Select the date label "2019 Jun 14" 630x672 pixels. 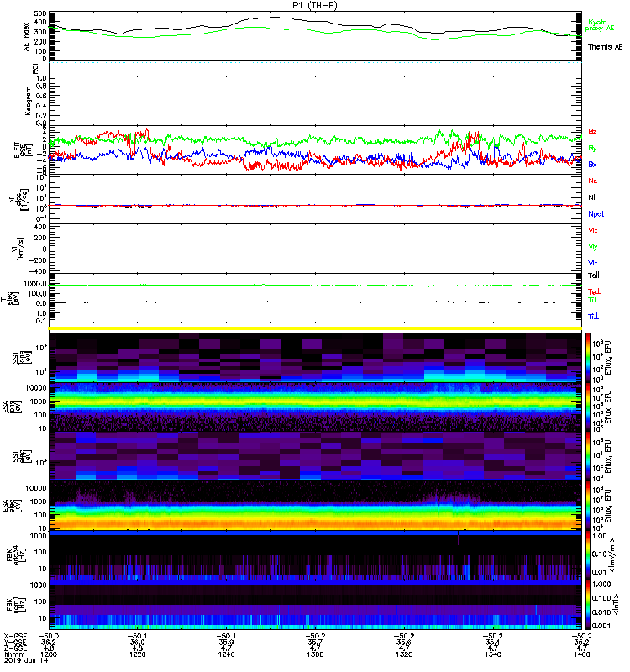click(26, 660)
